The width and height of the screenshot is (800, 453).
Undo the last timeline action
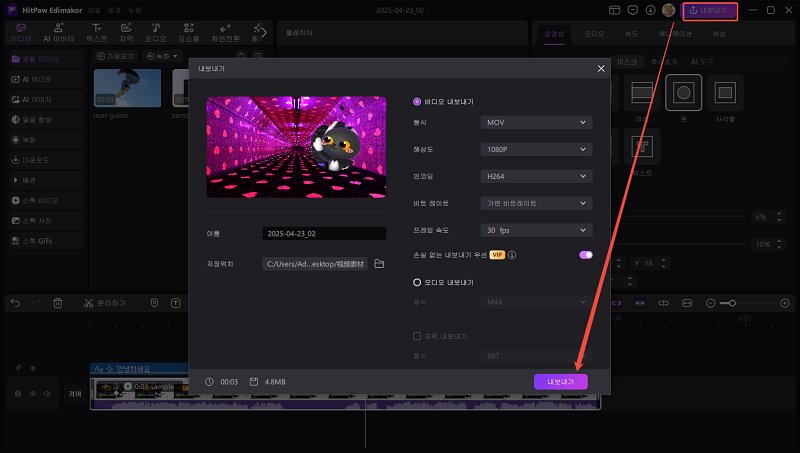point(15,303)
